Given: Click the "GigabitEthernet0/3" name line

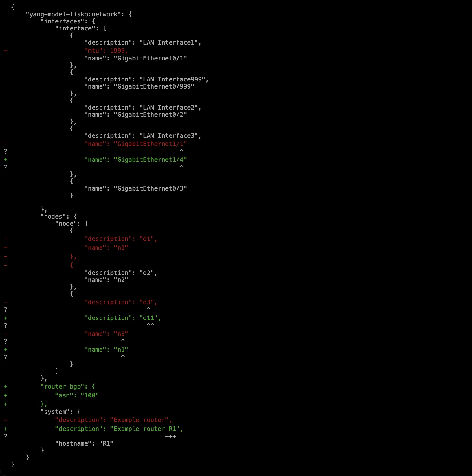Looking at the screenshot, I should (136, 188).
